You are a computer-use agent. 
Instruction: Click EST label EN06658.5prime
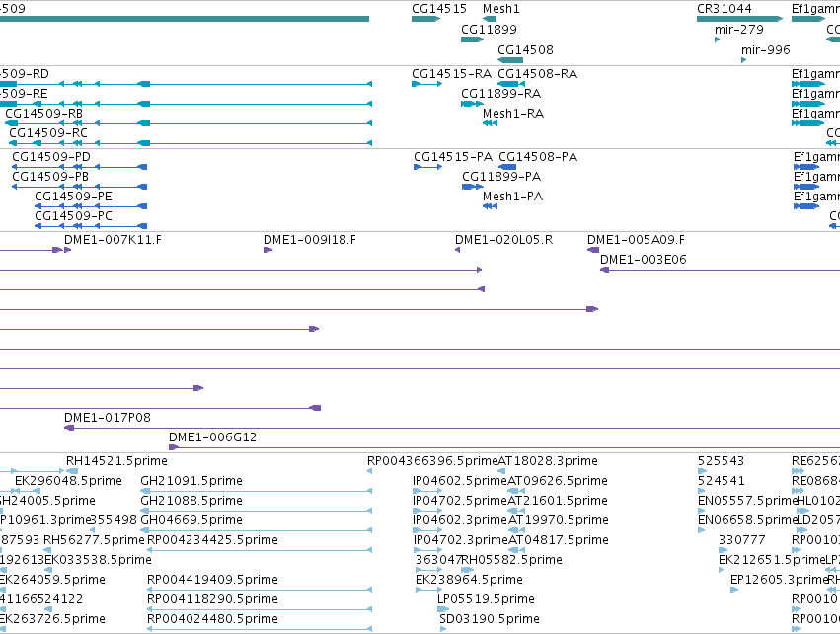coord(748,520)
